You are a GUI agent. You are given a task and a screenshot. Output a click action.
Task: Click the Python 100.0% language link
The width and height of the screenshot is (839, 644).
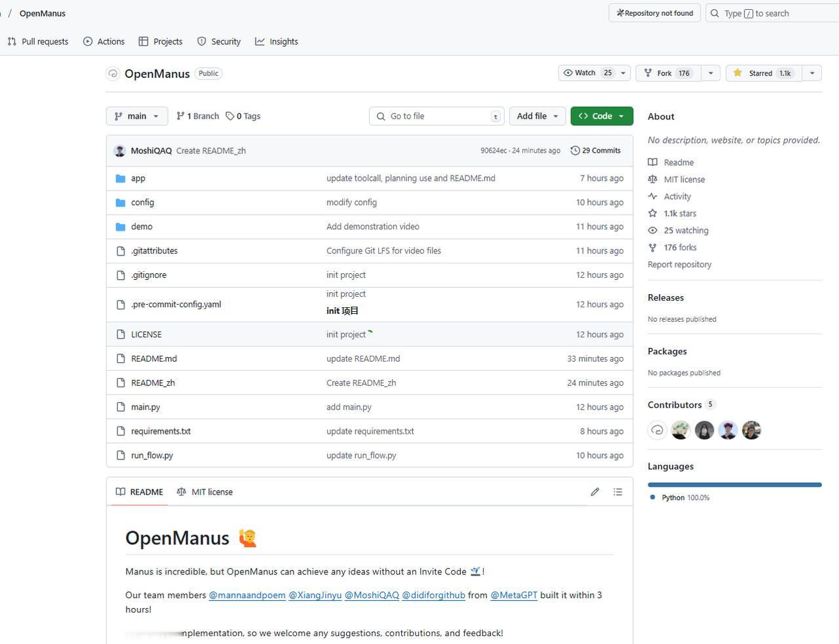tap(680, 498)
